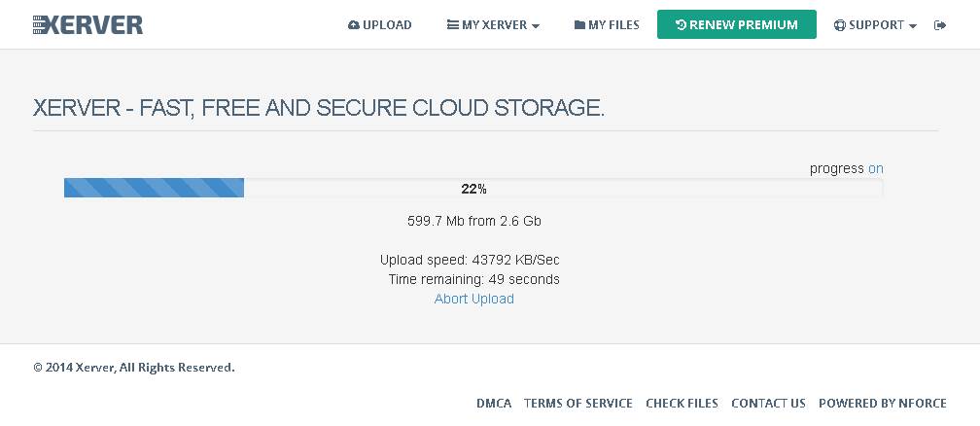Screen dimensions: 980x426
Task: Click the cloud upload icon
Action: coord(354,25)
